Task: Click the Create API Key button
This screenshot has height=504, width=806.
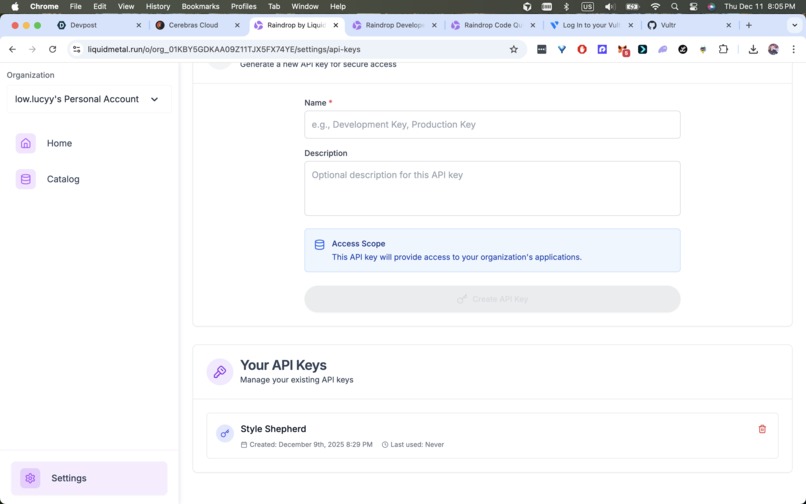Action: pyautogui.click(x=492, y=299)
